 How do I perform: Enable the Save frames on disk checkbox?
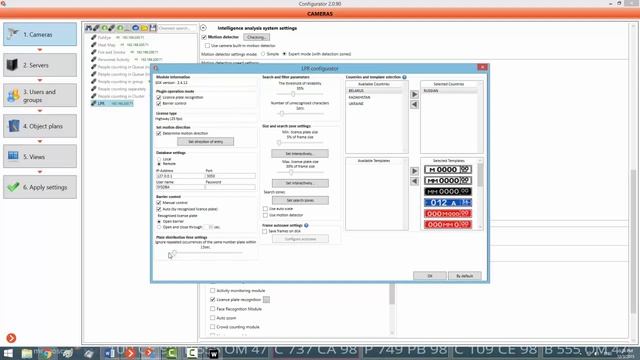264,231
